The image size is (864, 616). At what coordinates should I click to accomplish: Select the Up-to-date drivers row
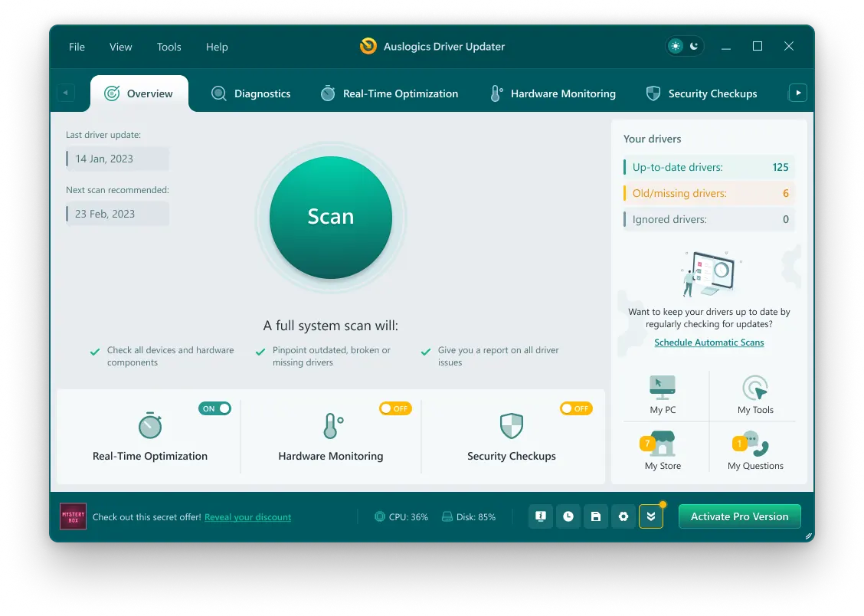tap(709, 167)
